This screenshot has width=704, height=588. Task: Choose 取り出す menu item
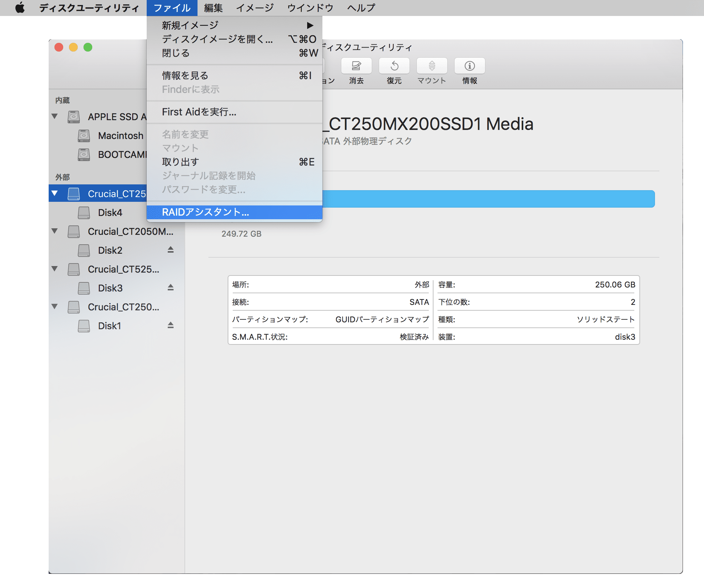[235, 162]
